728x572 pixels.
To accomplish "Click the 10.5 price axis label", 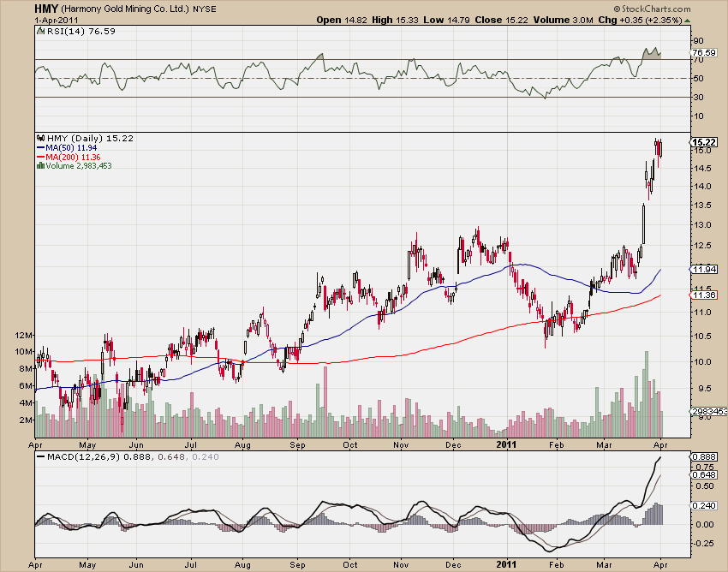I will click(x=702, y=336).
